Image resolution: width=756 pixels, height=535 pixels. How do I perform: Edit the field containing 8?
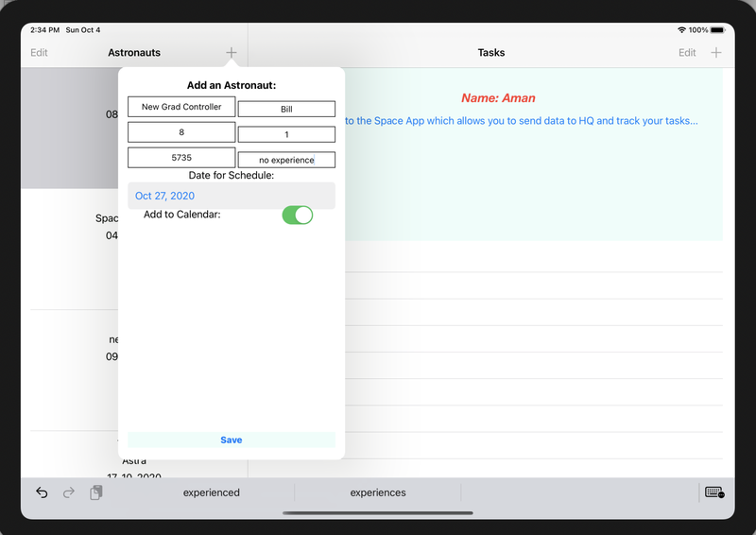click(x=181, y=132)
